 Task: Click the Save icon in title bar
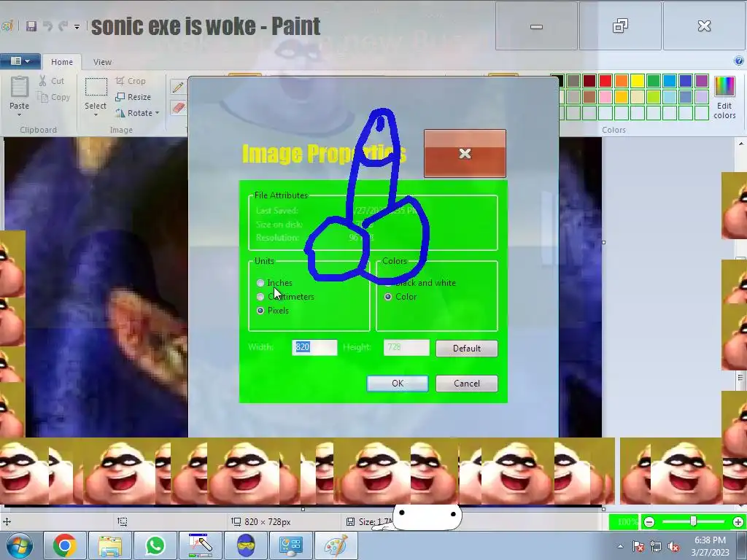click(31, 26)
